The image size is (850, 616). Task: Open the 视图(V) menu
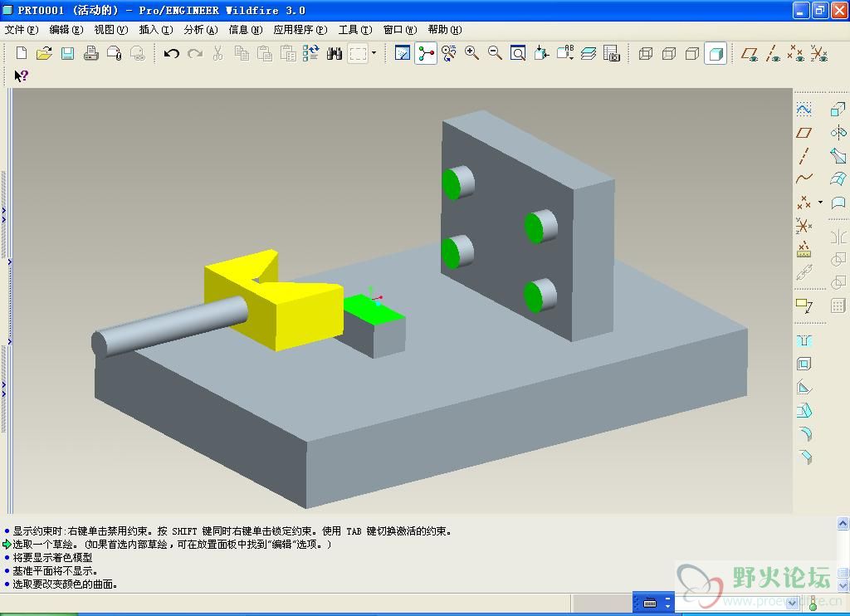pyautogui.click(x=111, y=30)
